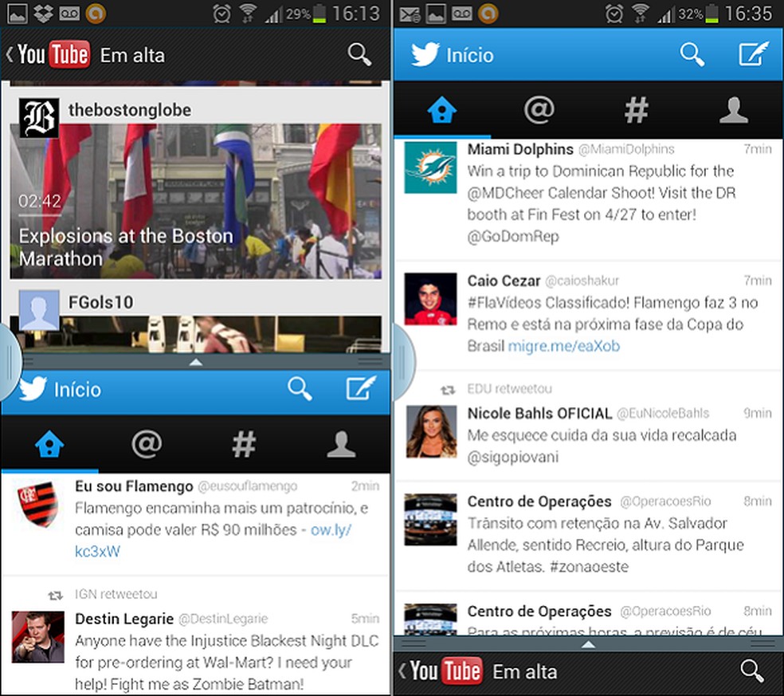Tap split-view up arrow handle in right screen
This screenshot has height=696, width=784.
click(589, 644)
